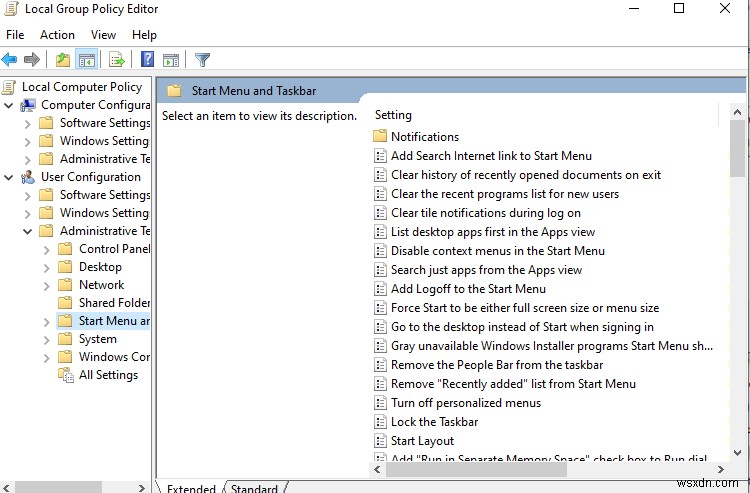The width and height of the screenshot is (750, 493).
Task: Expand the Start Menu and Taskbar tree node
Action: (x=47, y=321)
